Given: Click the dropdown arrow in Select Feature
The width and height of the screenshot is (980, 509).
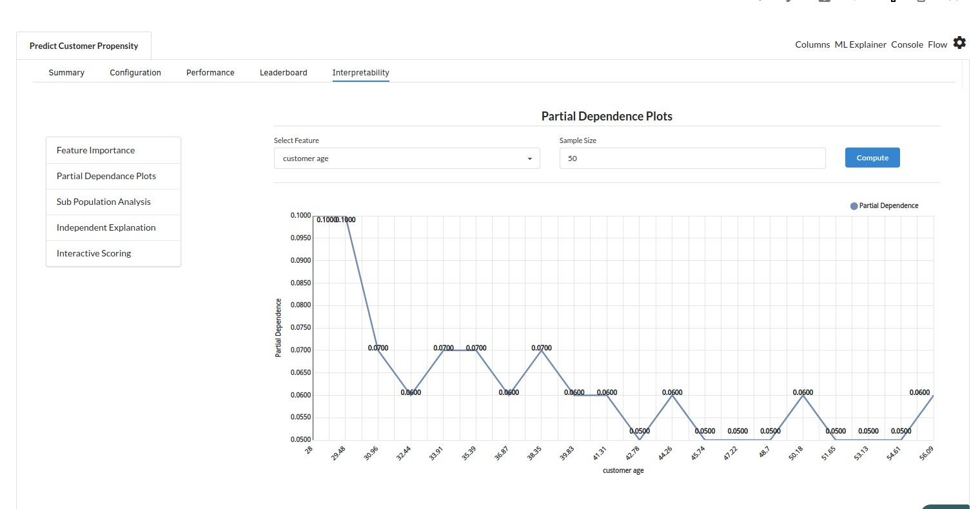Looking at the screenshot, I should 530,159.
